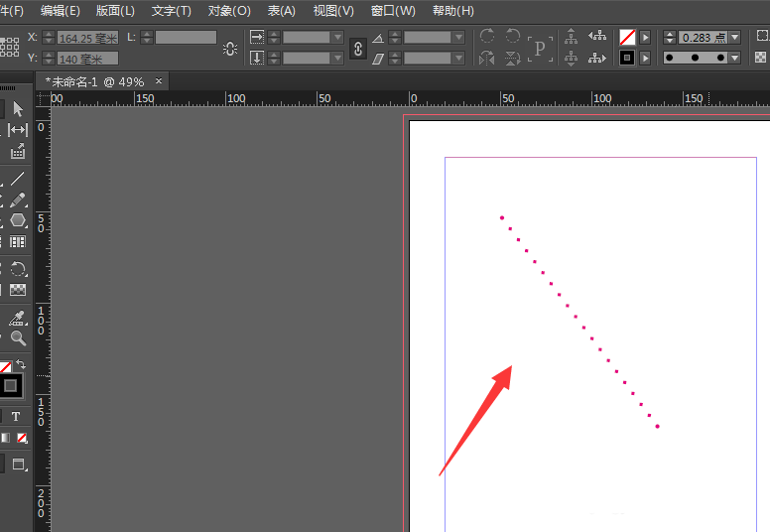This screenshot has height=532, width=770.
Task: Open the shear angle dropdown
Action: tap(458, 58)
